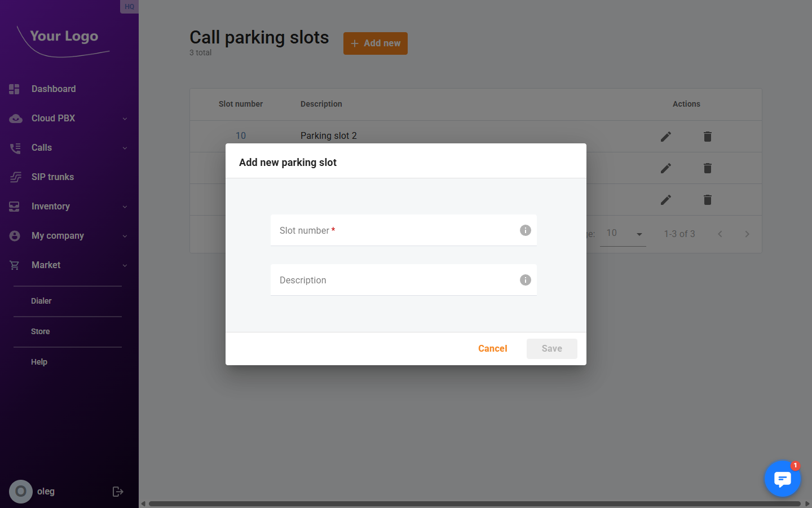Viewport: 812px width, 508px height.
Task: Click the info icon beside Slot number field
Action: (525, 230)
